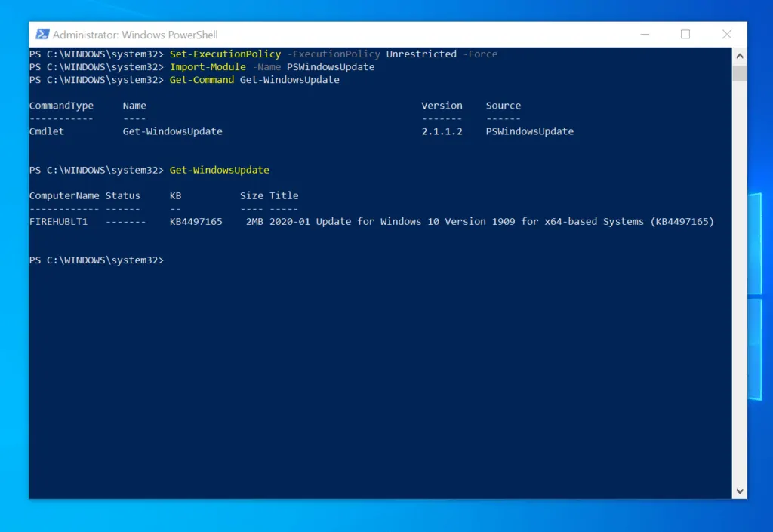The height and width of the screenshot is (532, 773).
Task: Click the yellow Get-Command text
Action: point(202,80)
